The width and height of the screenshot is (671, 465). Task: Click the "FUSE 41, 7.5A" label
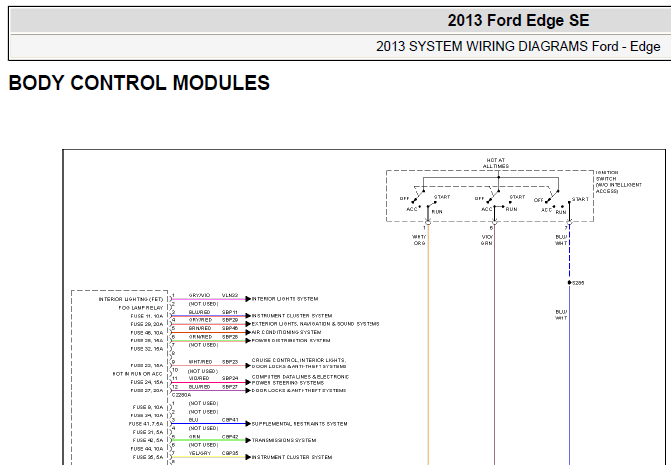(146, 424)
